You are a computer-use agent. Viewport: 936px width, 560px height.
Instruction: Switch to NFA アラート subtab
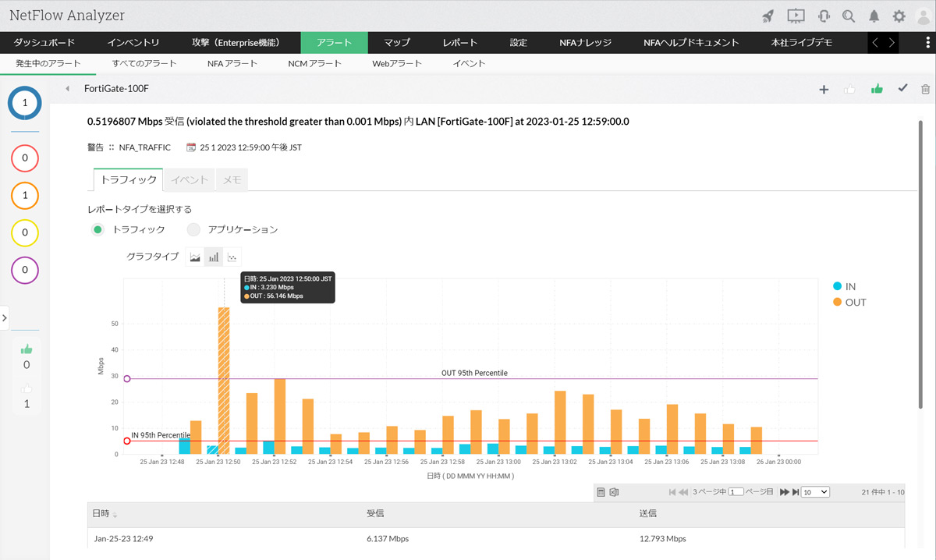click(x=232, y=64)
